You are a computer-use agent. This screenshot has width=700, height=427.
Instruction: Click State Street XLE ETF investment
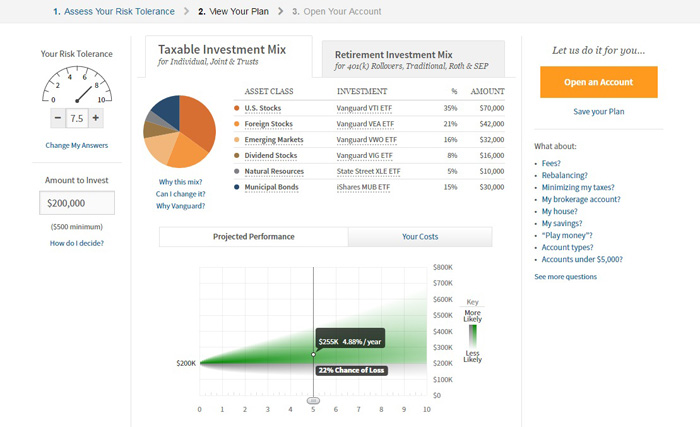point(368,171)
